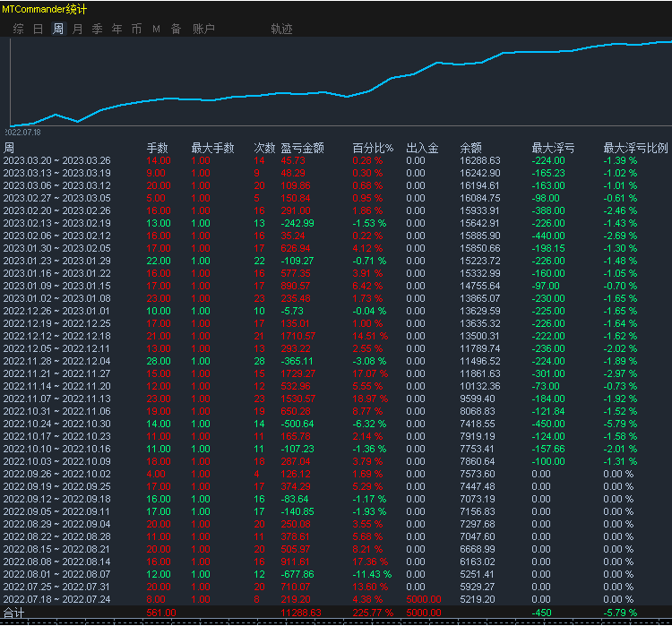Screen dimensions: 672x626
Task: Click max floating loss -440.00
Action: coord(548,236)
